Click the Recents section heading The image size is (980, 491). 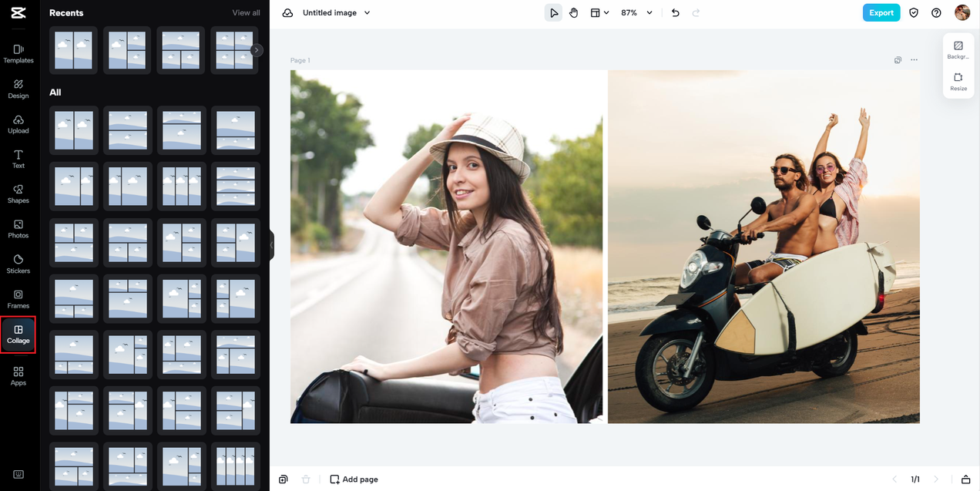pyautogui.click(x=66, y=13)
